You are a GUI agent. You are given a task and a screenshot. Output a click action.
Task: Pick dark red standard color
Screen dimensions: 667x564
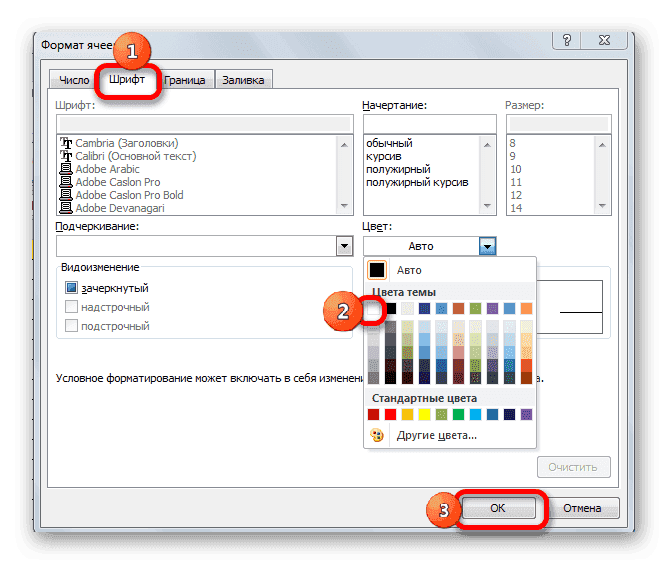point(373,414)
